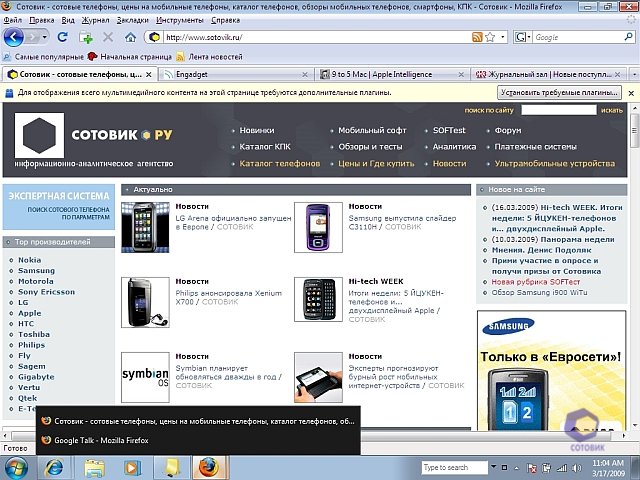
Task: Switch to the Engadget tab
Action: pyautogui.click(x=230, y=74)
